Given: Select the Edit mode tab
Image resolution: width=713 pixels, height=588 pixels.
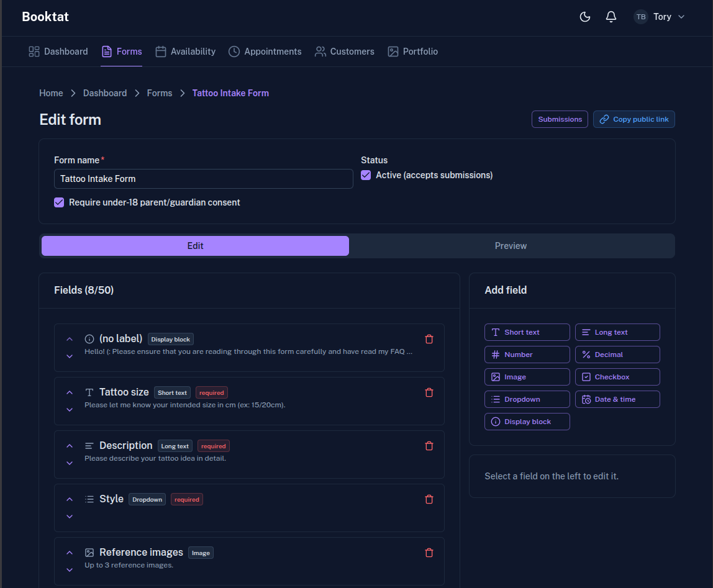Looking at the screenshot, I should (195, 245).
